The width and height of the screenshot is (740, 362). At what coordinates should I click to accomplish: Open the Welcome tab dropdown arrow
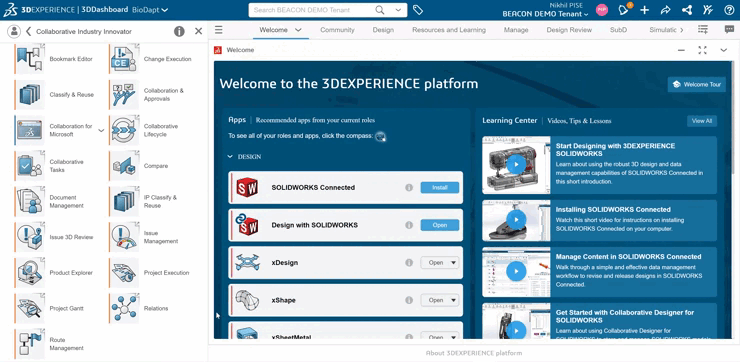(x=298, y=30)
